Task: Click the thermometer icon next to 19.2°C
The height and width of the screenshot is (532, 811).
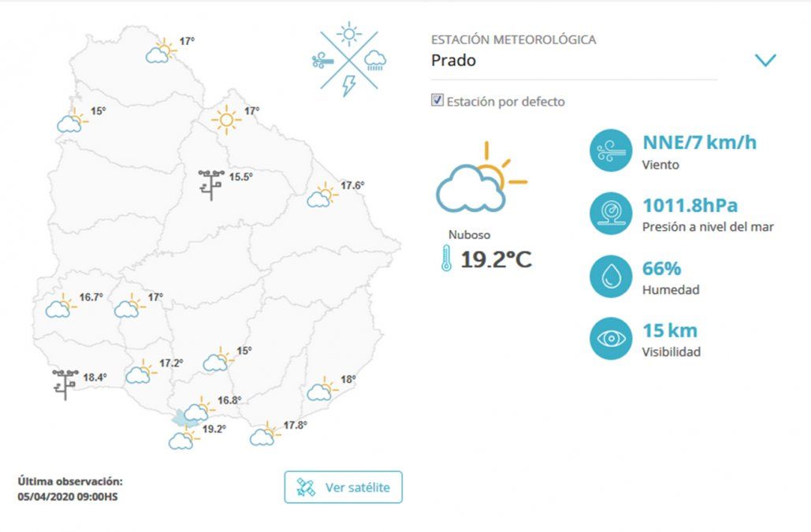Action: 446,258
